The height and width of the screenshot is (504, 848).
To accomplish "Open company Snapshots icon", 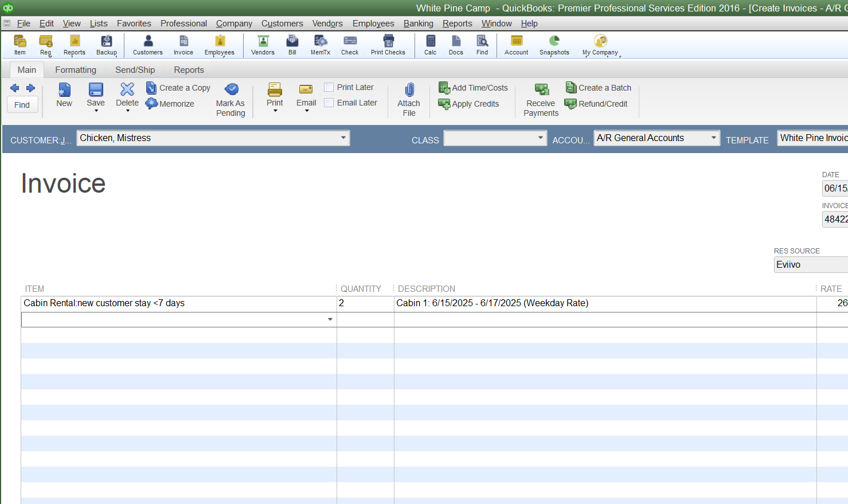I will (554, 45).
